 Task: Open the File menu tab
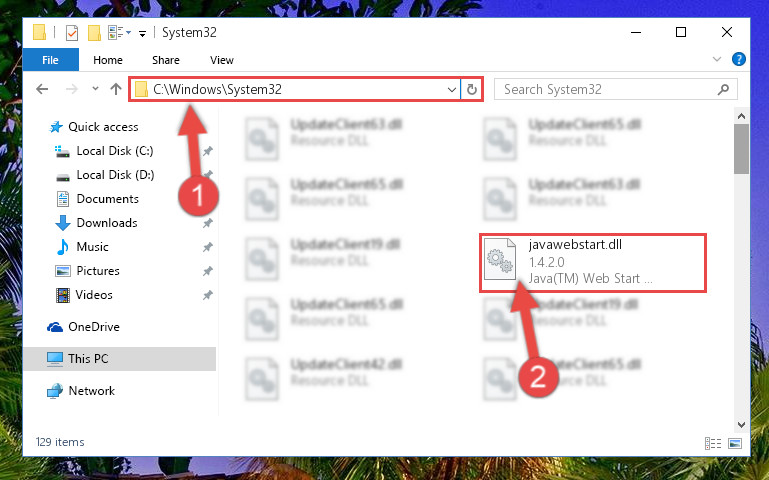pos(51,60)
